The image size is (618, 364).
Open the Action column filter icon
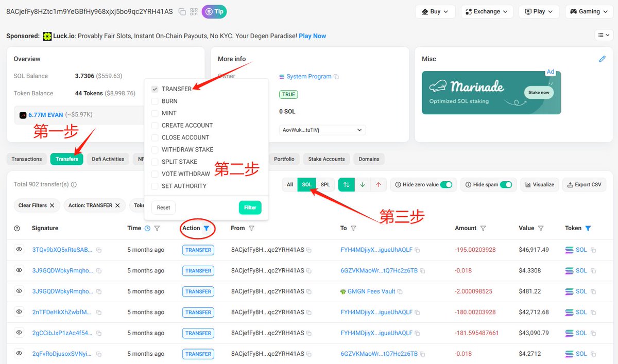(x=207, y=228)
